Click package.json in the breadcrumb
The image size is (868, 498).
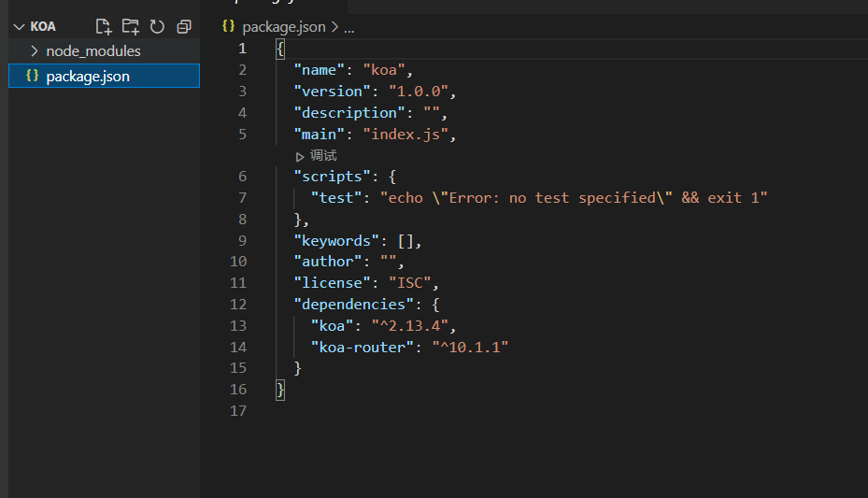tap(284, 26)
